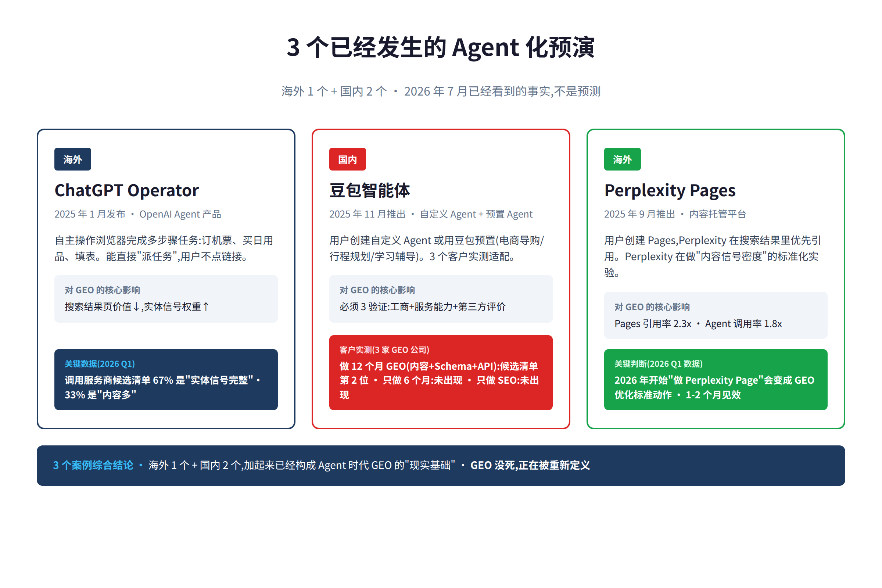Viewport: 882px width, 588px height.
Task: Click the '3 个案例综合结论' label in footer bar
Action: pyautogui.click(x=93, y=465)
